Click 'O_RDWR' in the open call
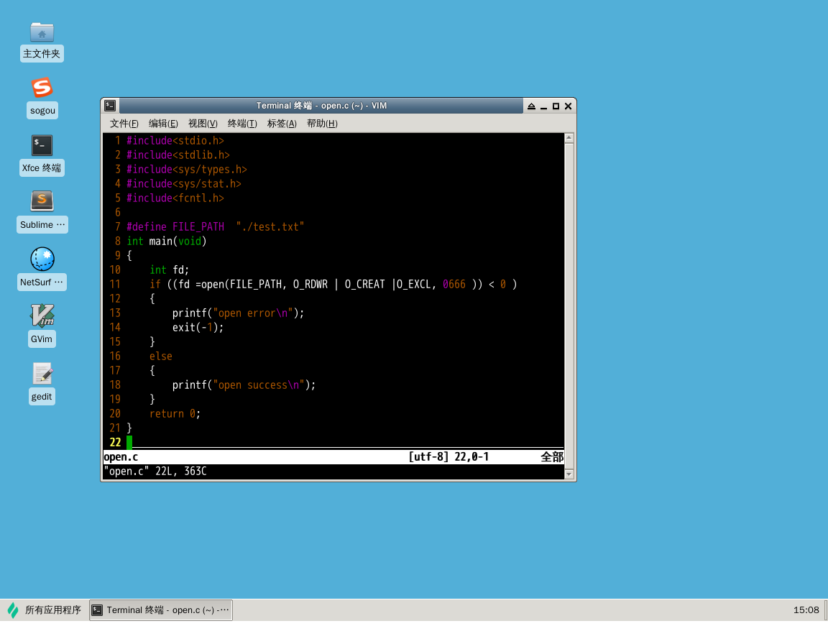The image size is (828, 644). pyautogui.click(x=310, y=284)
